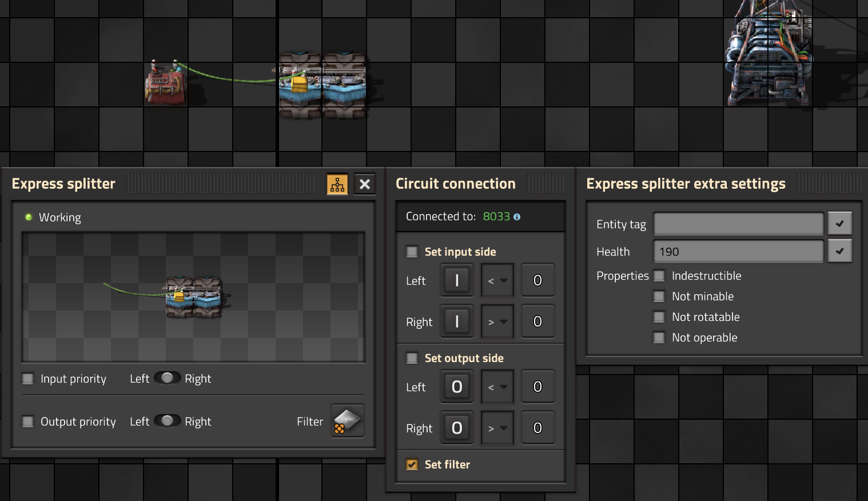Viewport: 868px width, 501px height.
Task: Confirm the Entity tag with checkmark button
Action: pyautogui.click(x=840, y=224)
